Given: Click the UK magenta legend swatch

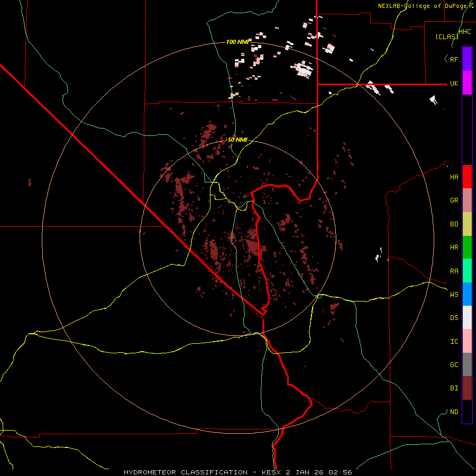Looking at the screenshot, I should point(467,83).
